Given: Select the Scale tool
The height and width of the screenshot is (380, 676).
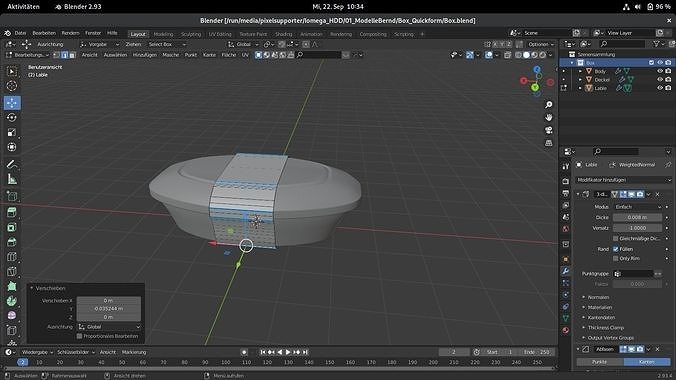Looking at the screenshot, I should (x=12, y=132).
